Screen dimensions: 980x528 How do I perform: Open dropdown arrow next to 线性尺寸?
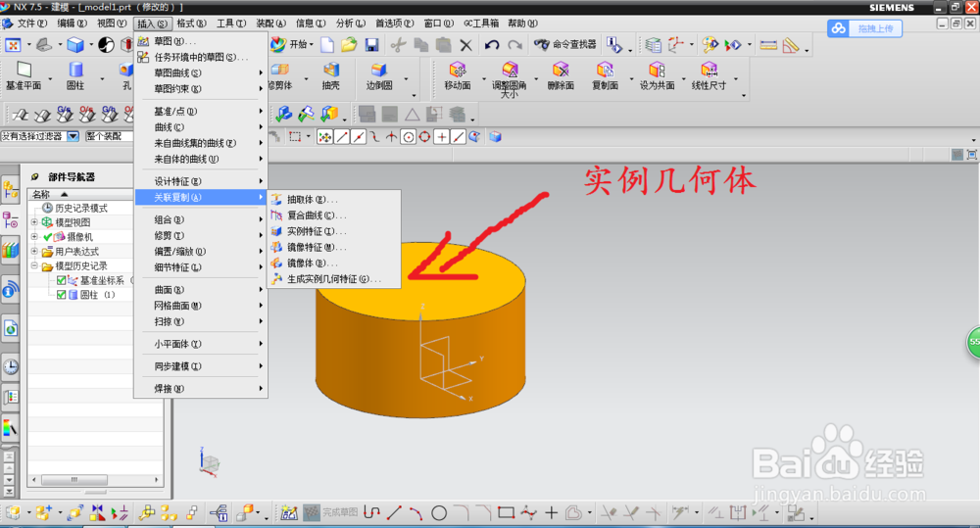click(x=736, y=79)
